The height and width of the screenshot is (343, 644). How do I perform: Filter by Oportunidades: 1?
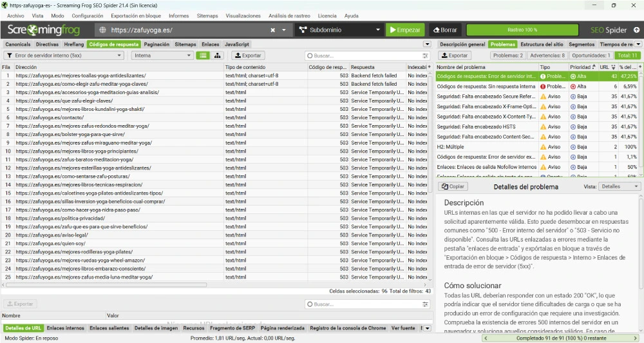pyautogui.click(x=591, y=55)
